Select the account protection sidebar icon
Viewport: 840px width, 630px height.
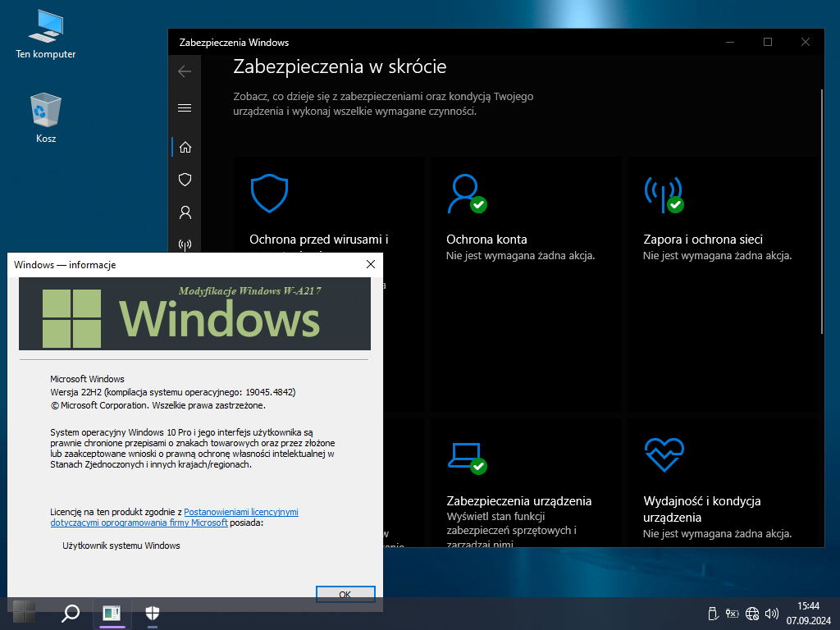tap(185, 212)
